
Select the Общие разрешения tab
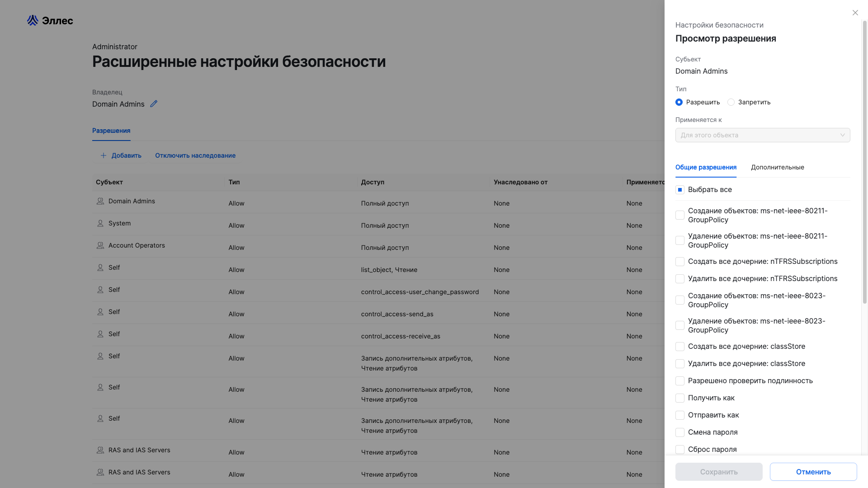point(706,167)
